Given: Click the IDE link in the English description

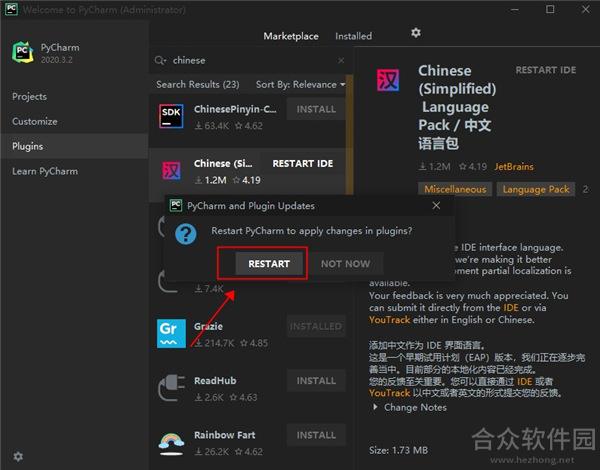Looking at the screenshot, I should 511,308.
